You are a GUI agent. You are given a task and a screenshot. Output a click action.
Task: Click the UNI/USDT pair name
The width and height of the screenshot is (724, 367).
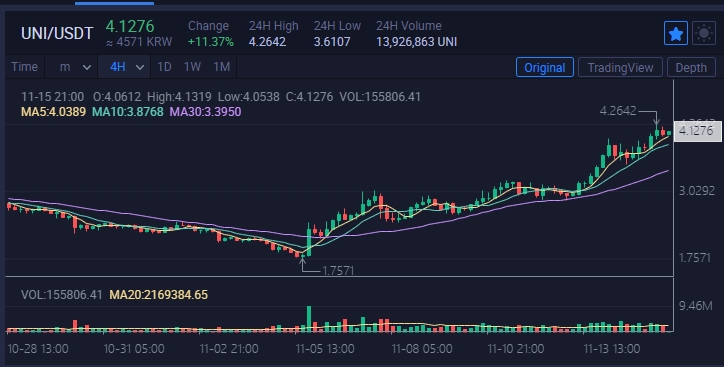click(x=57, y=33)
